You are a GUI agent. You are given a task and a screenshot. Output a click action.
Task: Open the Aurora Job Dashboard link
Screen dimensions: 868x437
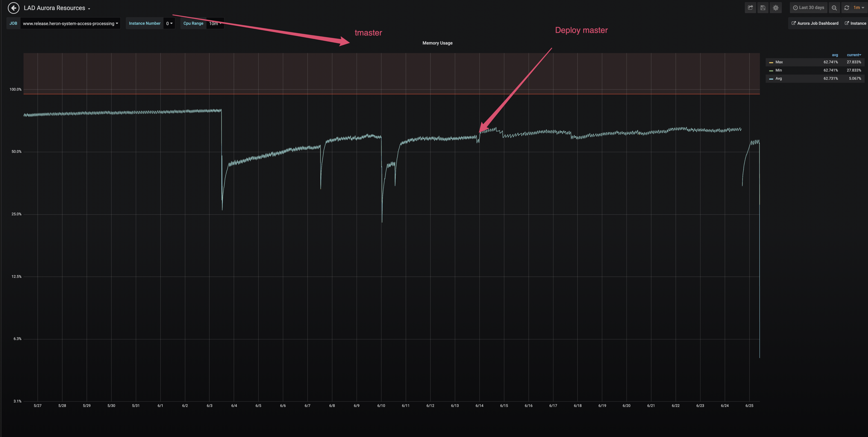click(815, 23)
